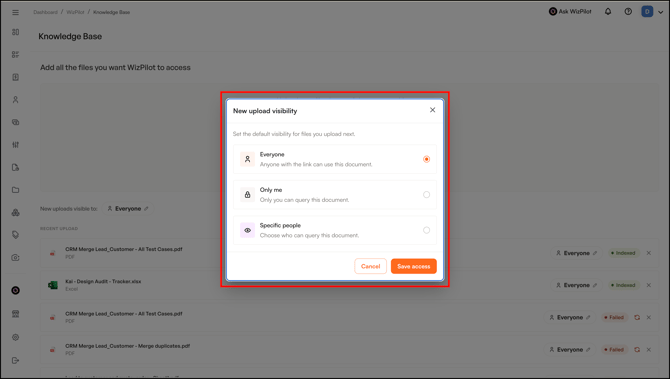Click the Specific people option label
This screenshot has width=670, height=379.
pos(280,226)
